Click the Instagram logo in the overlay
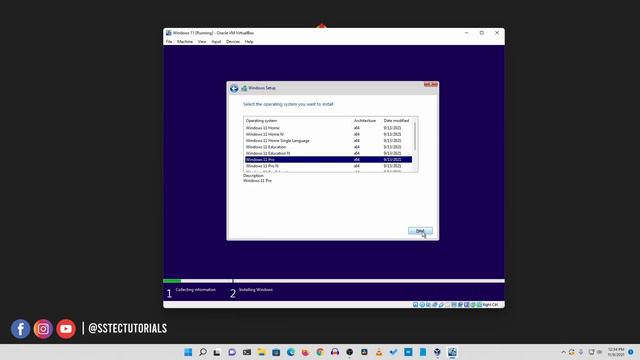The width and height of the screenshot is (640, 360). pyautogui.click(x=43, y=329)
